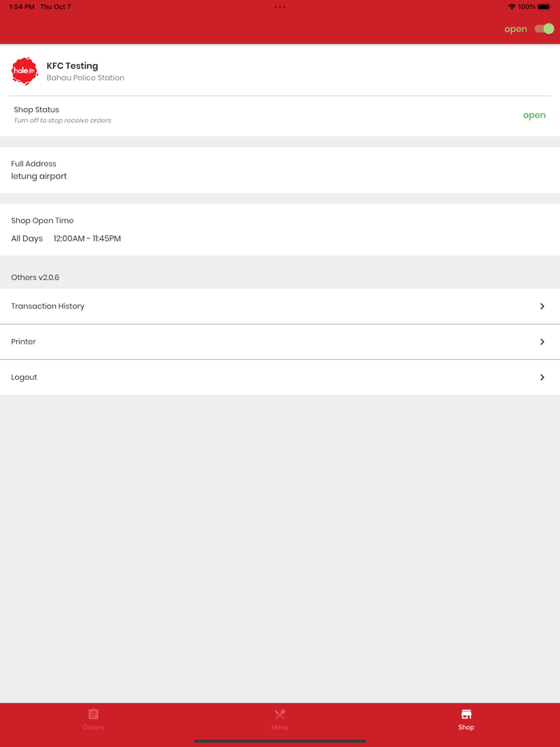Expand Transaction History chevron arrow
Image resolution: width=560 pixels, height=747 pixels.
(x=542, y=306)
